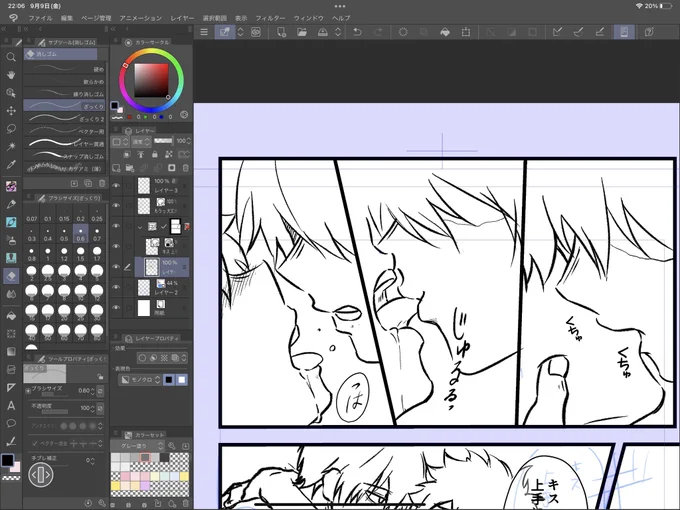This screenshot has height=510, width=680.
Task: Select the Move layer tool
Action: tap(11, 111)
